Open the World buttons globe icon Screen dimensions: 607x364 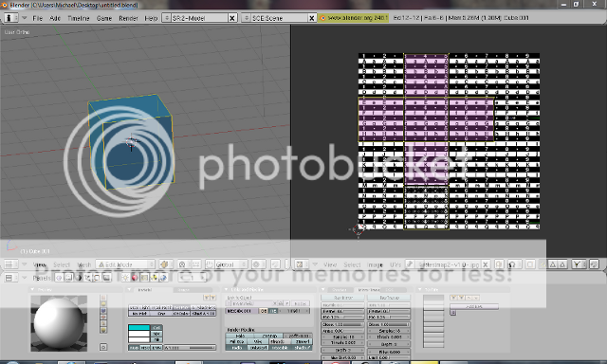(x=163, y=278)
